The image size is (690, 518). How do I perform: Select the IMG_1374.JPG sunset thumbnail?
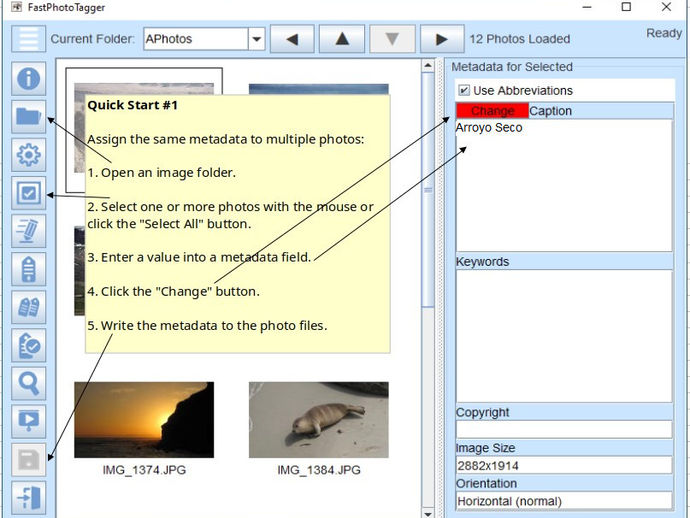click(x=144, y=420)
